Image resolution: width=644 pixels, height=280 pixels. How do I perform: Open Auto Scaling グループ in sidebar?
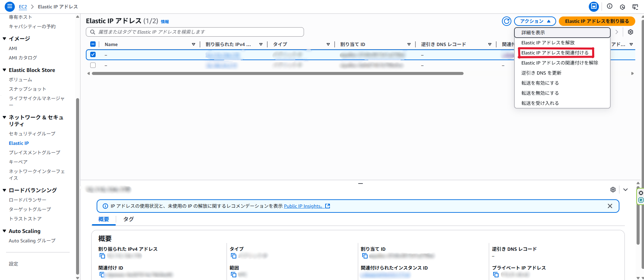pyautogui.click(x=32, y=241)
